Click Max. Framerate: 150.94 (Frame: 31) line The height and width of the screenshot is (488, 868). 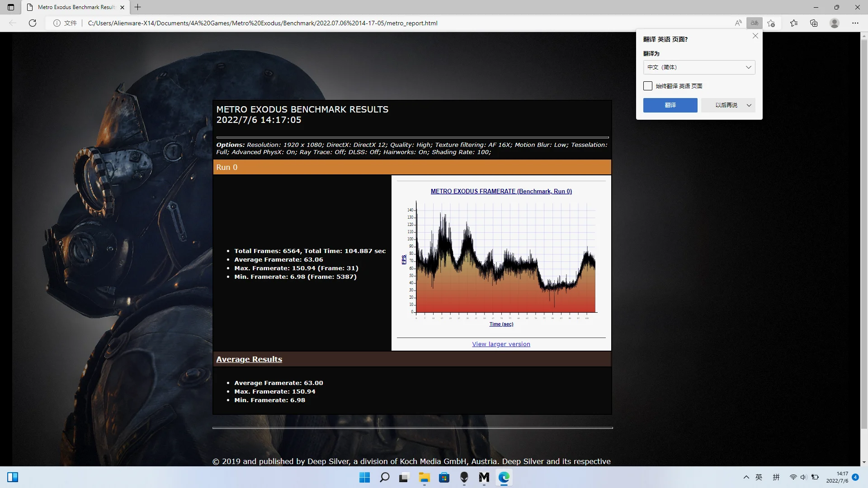point(296,268)
